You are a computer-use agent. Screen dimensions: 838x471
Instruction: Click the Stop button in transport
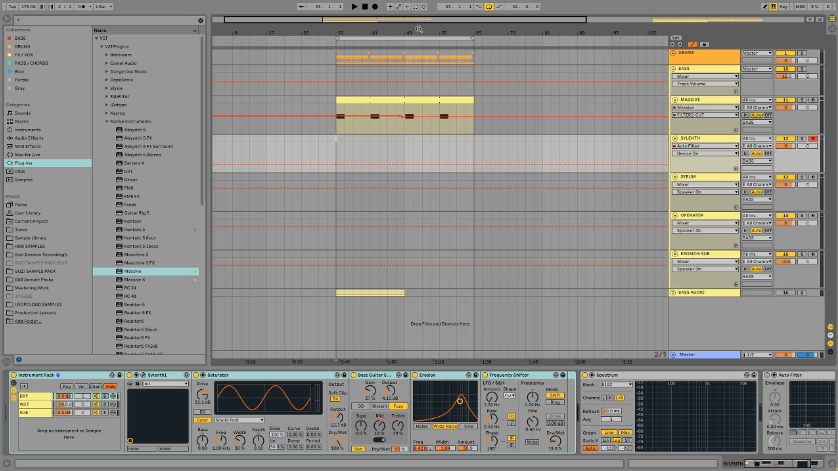[364, 6]
